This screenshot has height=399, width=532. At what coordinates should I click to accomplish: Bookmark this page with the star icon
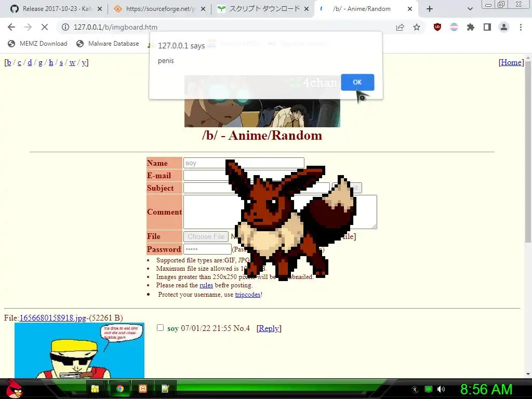pyautogui.click(x=417, y=27)
